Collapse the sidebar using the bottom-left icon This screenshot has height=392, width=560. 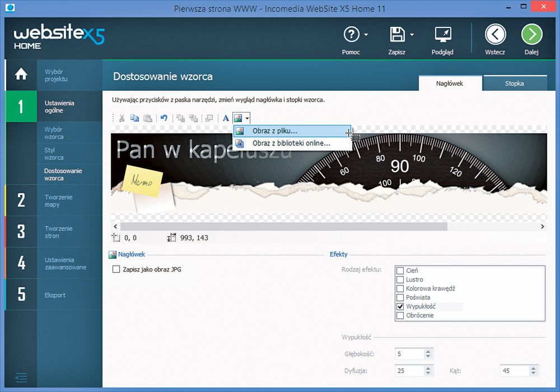tap(21, 377)
